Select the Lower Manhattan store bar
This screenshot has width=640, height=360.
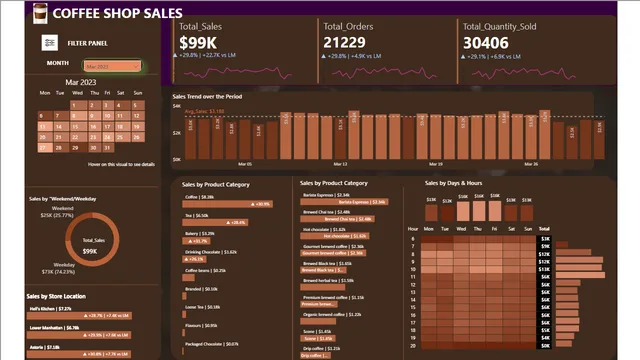click(79, 335)
